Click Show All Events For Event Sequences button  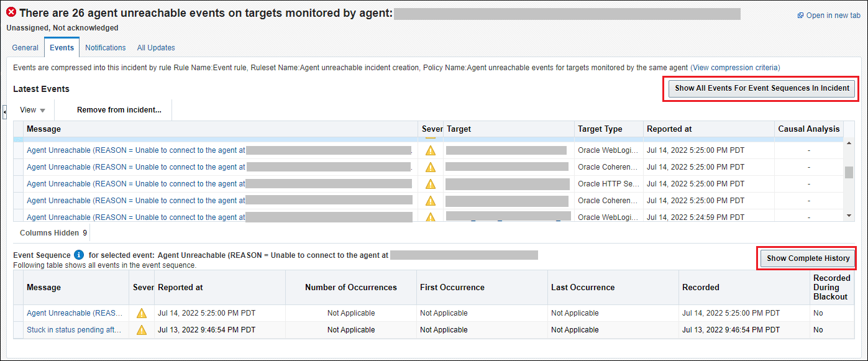pyautogui.click(x=762, y=88)
